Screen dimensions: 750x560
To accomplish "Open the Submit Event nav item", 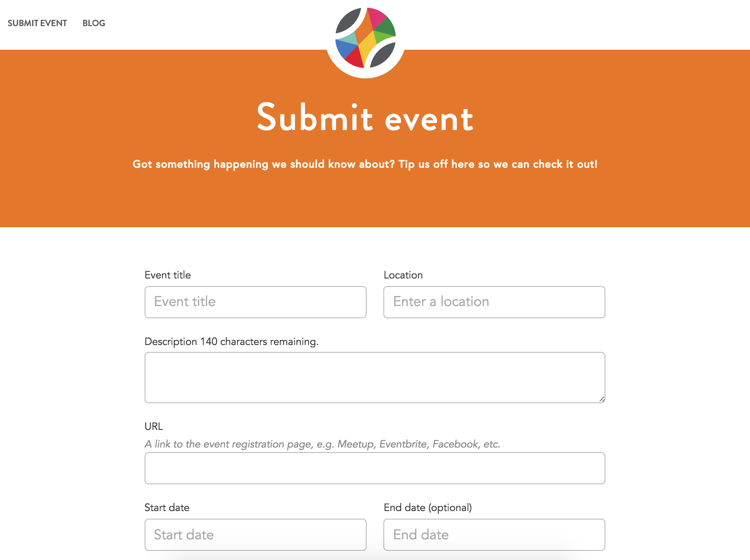I will point(37,23).
